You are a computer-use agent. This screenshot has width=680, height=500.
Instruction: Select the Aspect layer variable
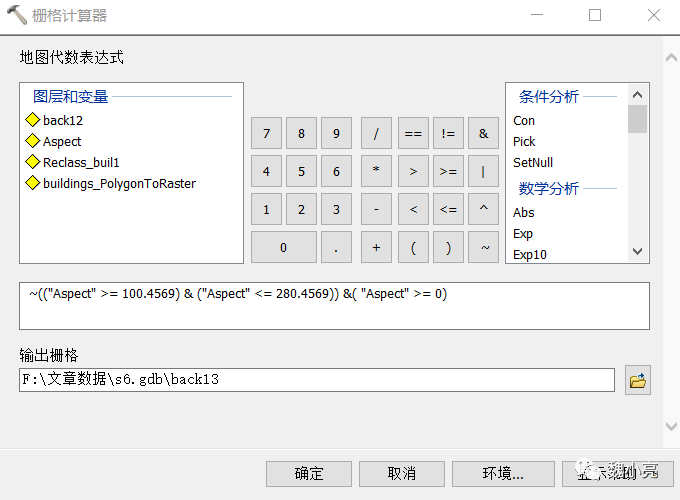pos(53,141)
